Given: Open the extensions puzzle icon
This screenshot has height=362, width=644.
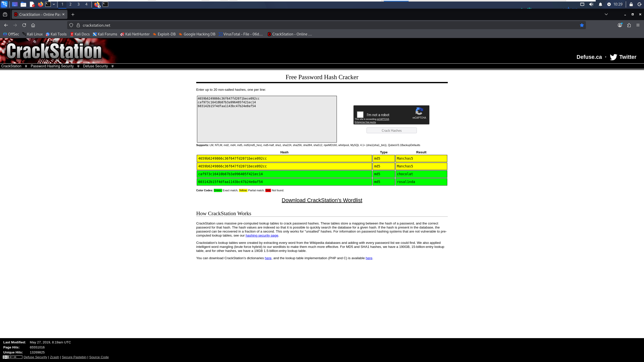Looking at the screenshot, I should pos(629,25).
